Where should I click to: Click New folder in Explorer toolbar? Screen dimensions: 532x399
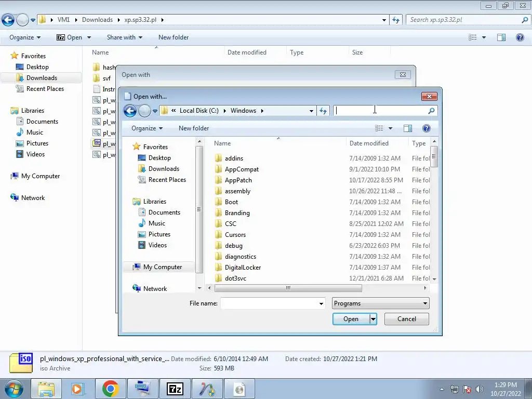point(174,37)
